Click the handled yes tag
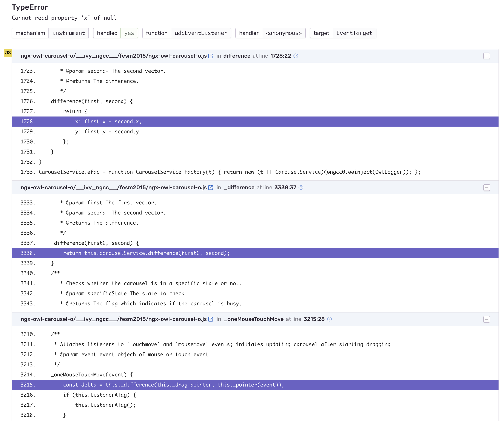The image size is (504, 421). [129, 33]
